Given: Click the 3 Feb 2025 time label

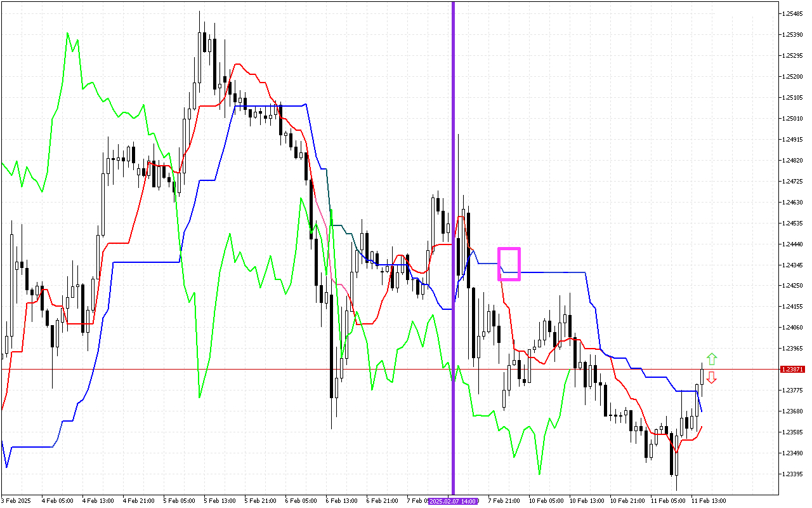Looking at the screenshot, I should pos(16,501).
